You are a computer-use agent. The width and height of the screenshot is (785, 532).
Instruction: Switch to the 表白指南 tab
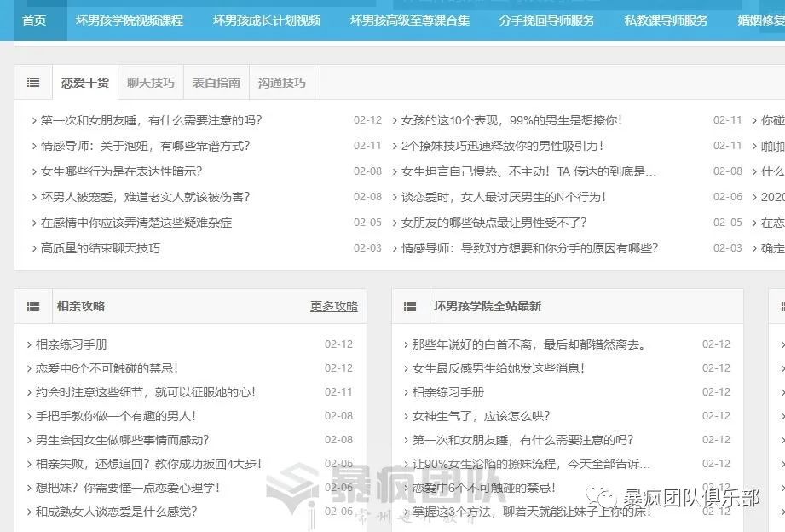tap(216, 83)
